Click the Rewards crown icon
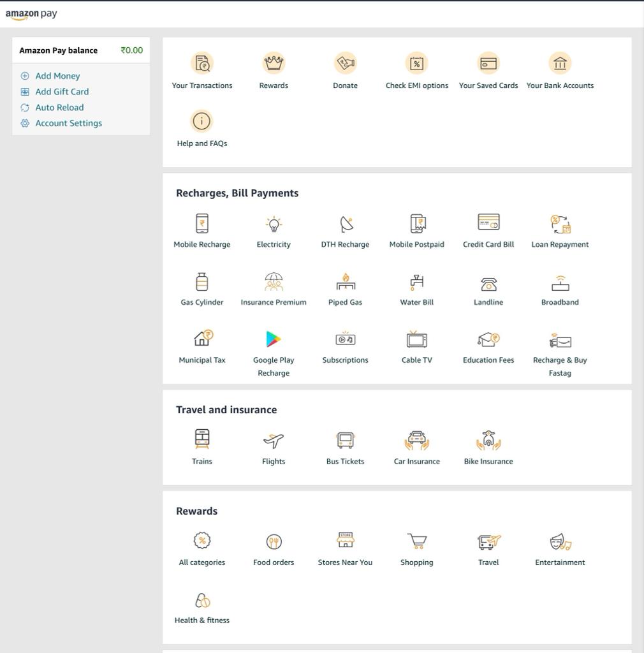Screen dimensions: 644x653 click(274, 64)
